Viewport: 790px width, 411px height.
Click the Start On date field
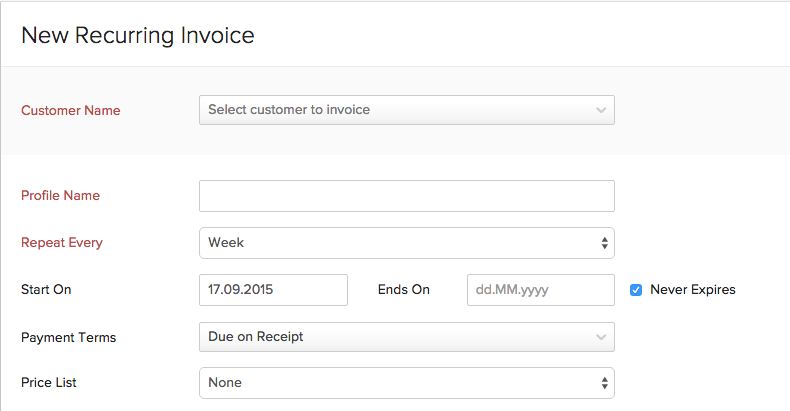pyautogui.click(x=273, y=290)
